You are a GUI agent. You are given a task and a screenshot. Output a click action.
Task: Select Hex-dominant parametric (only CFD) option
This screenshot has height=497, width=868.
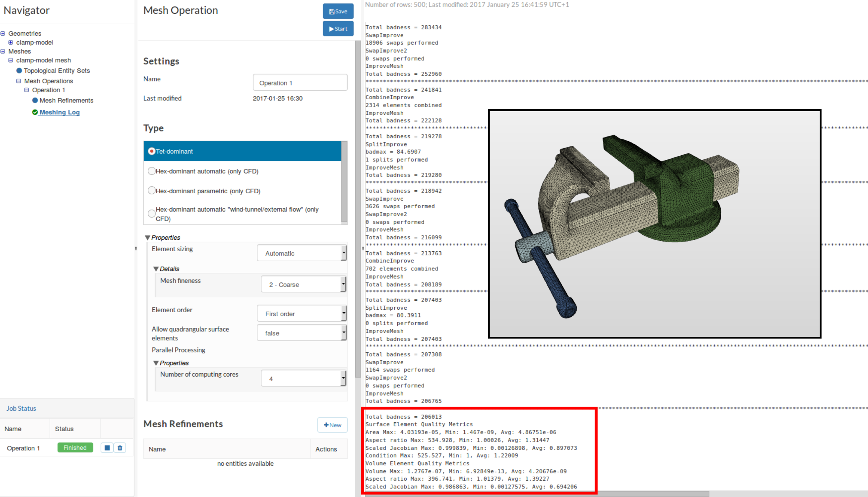[x=151, y=191]
